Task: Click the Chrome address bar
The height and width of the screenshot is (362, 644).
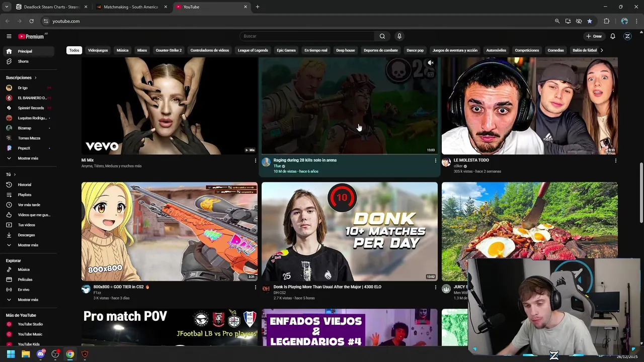Action: [x=297, y=21]
